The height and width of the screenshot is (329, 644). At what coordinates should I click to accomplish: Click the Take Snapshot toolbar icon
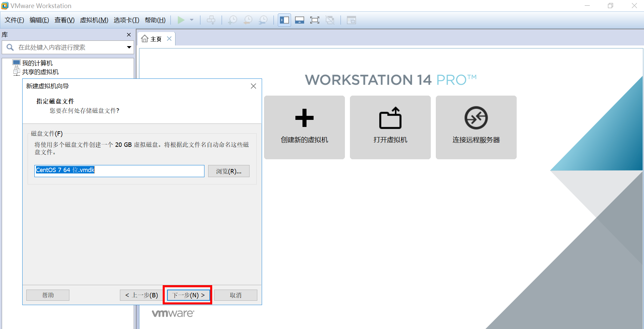click(232, 20)
